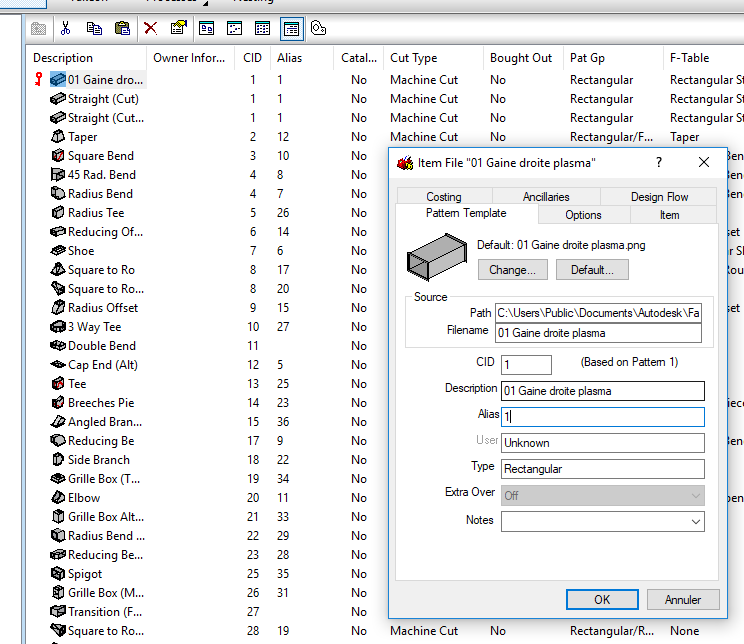Expand the Notes combo box

(x=695, y=521)
